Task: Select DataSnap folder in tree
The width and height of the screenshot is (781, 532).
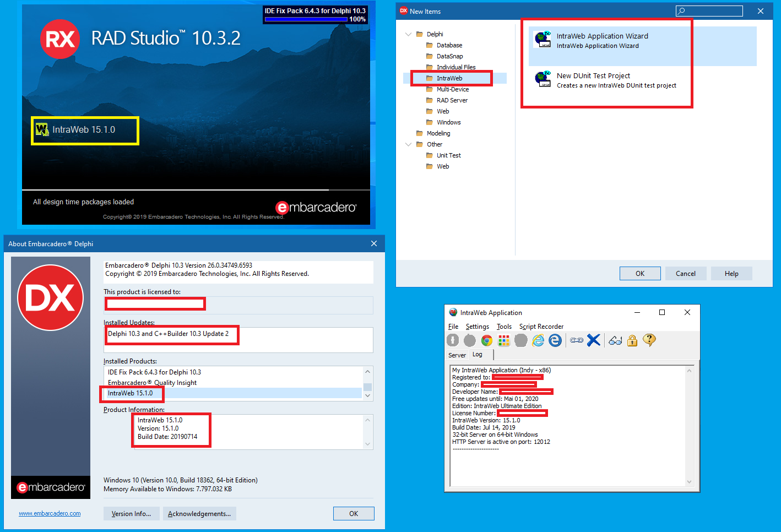Action: 449,56
